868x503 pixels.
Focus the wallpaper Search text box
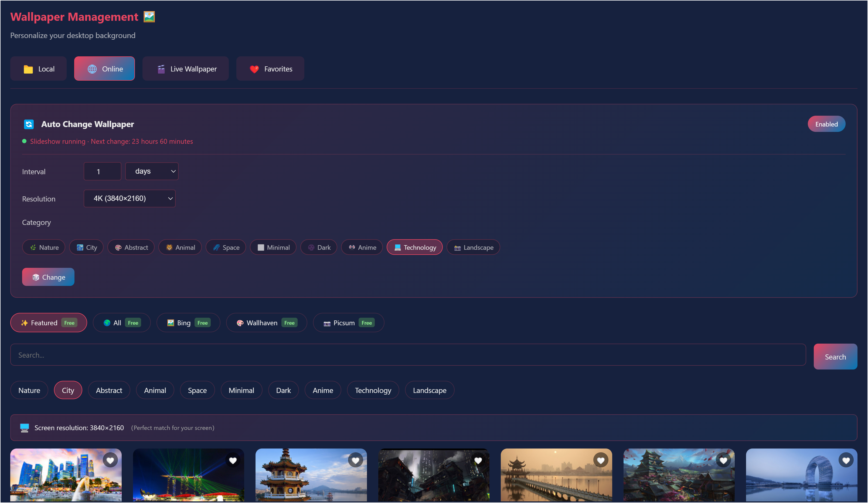click(x=408, y=355)
